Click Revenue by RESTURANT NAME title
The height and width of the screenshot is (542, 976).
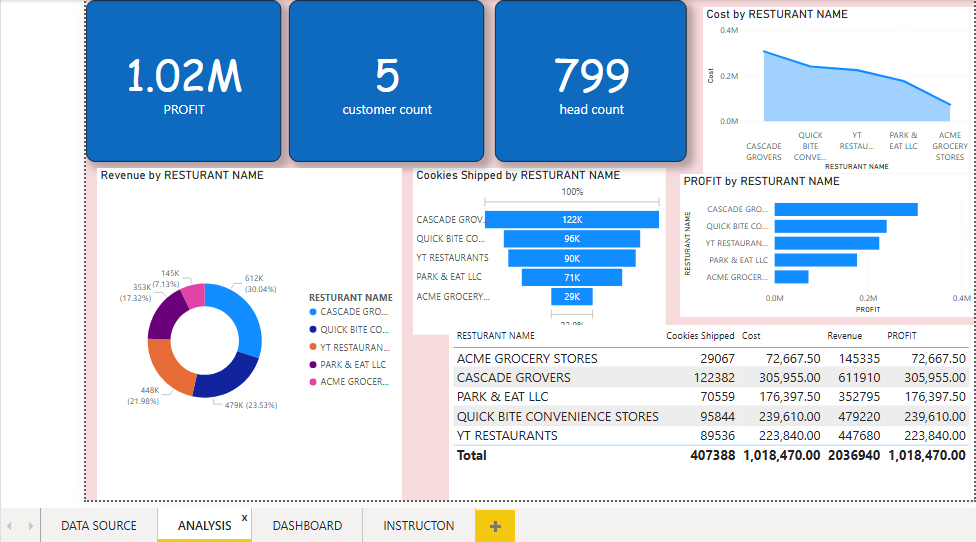click(182, 175)
